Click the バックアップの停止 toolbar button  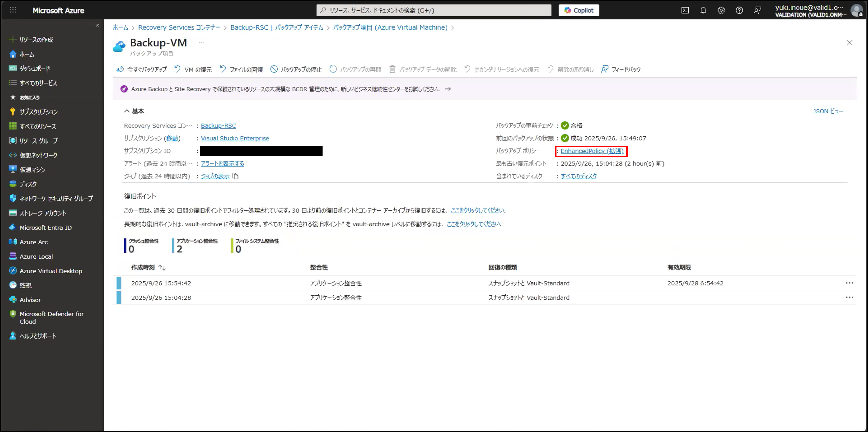tap(296, 69)
